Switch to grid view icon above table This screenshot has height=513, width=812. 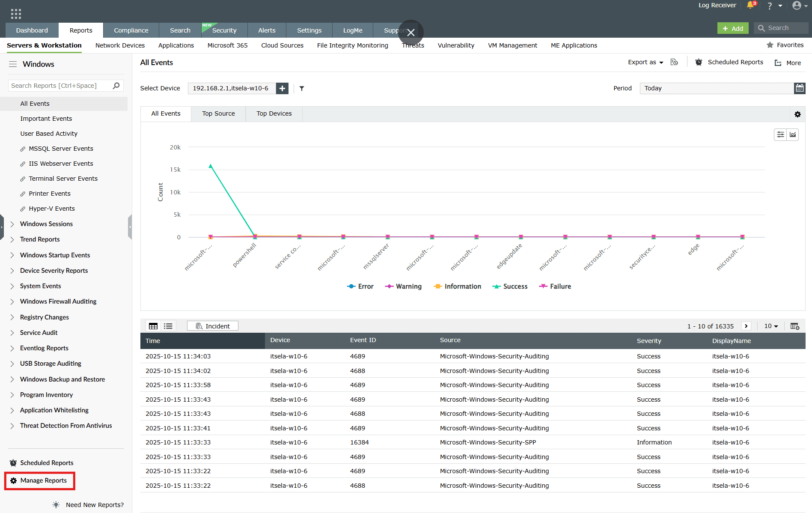coord(153,325)
